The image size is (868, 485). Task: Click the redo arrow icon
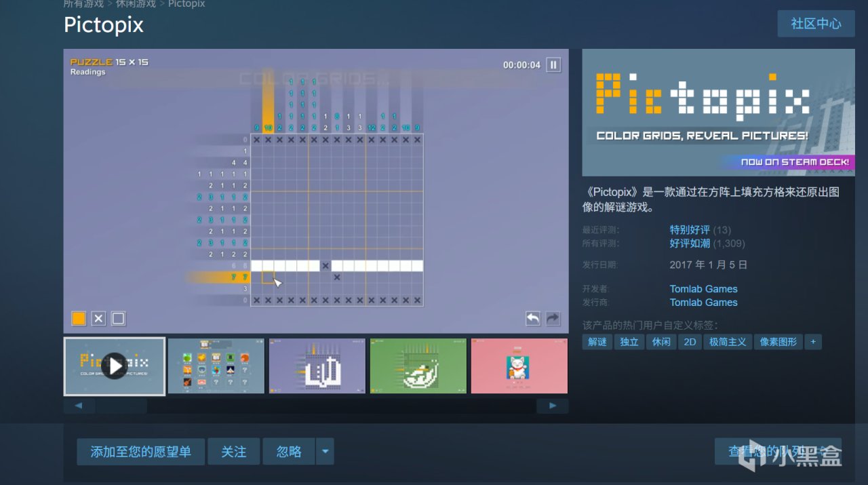tap(553, 318)
